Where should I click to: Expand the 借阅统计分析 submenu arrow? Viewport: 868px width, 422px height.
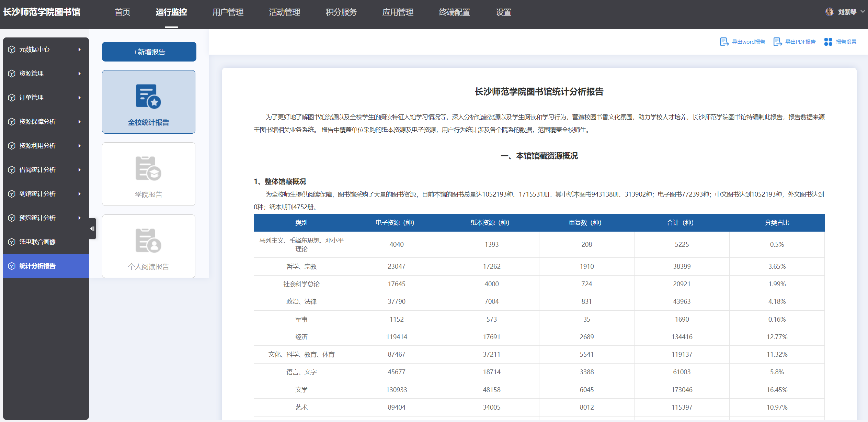click(80, 170)
